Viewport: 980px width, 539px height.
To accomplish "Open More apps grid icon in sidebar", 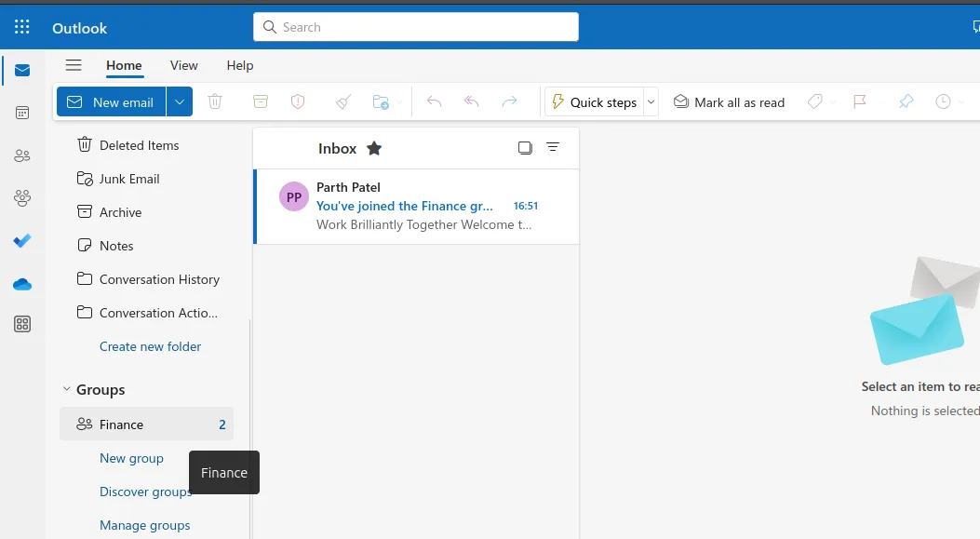I will (22, 324).
